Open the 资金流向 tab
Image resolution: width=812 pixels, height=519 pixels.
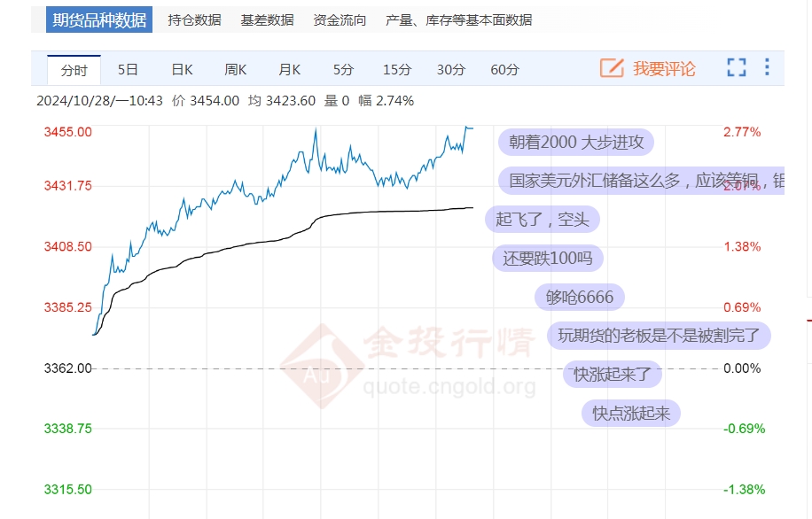[x=340, y=19]
